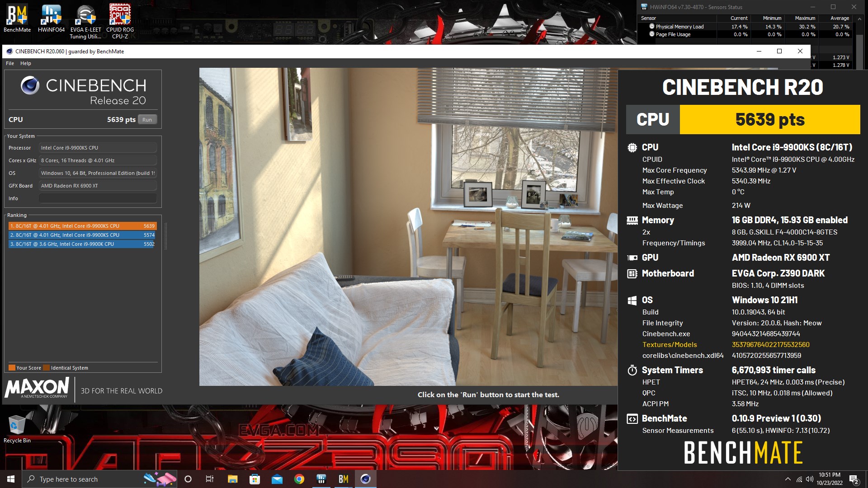The height and width of the screenshot is (488, 868).
Task: Click the Info input field
Action: [x=98, y=198]
